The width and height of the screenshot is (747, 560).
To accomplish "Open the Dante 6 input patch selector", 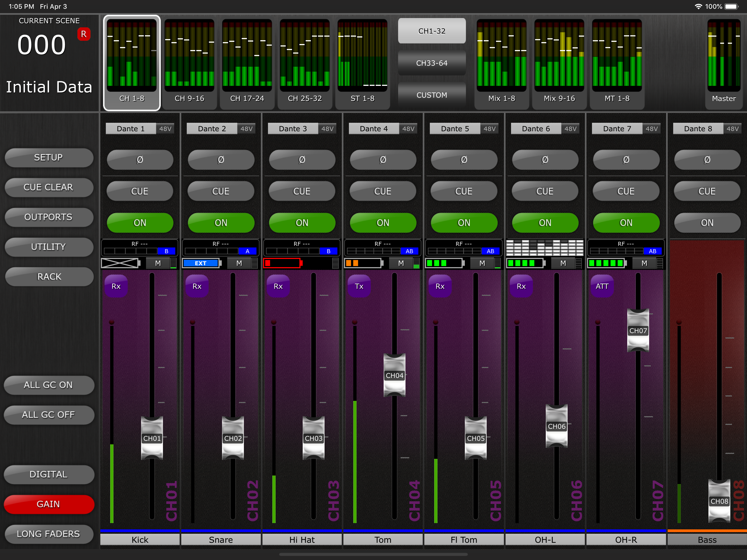I will click(536, 129).
